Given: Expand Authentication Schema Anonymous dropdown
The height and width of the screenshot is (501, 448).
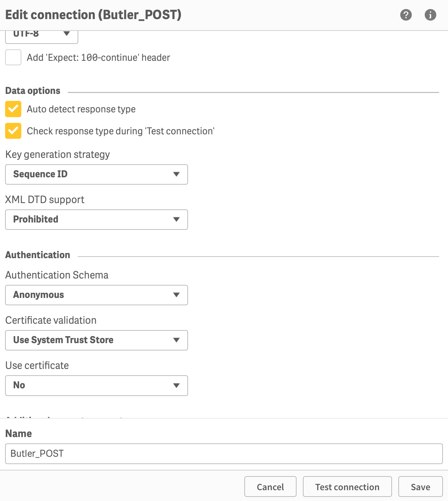Looking at the screenshot, I should click(x=96, y=295).
